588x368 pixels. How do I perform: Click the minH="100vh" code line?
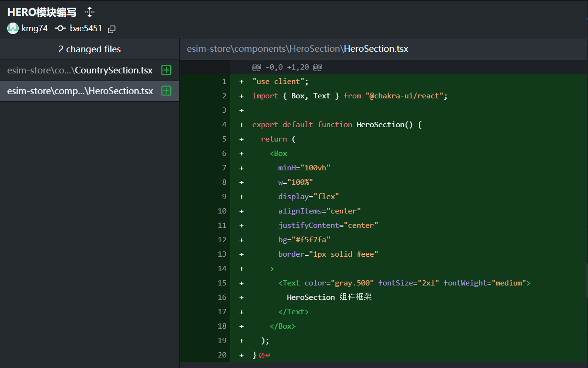[x=304, y=168]
